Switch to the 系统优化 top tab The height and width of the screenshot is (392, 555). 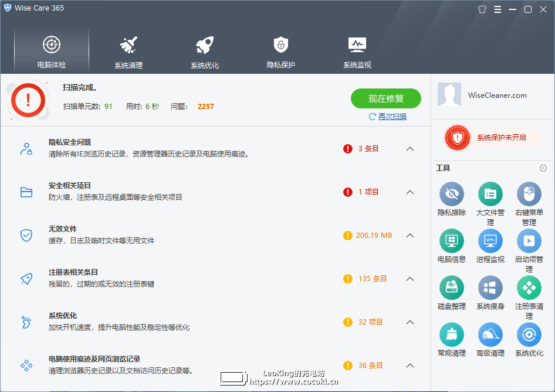(x=205, y=51)
